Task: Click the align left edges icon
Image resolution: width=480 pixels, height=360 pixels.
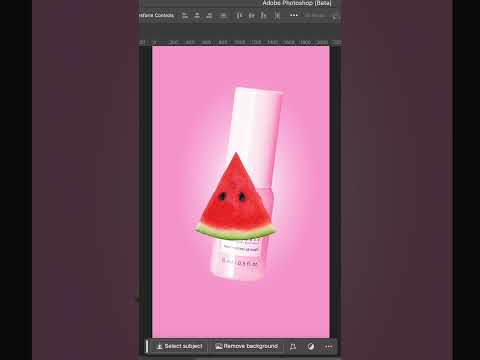Action: [185, 15]
